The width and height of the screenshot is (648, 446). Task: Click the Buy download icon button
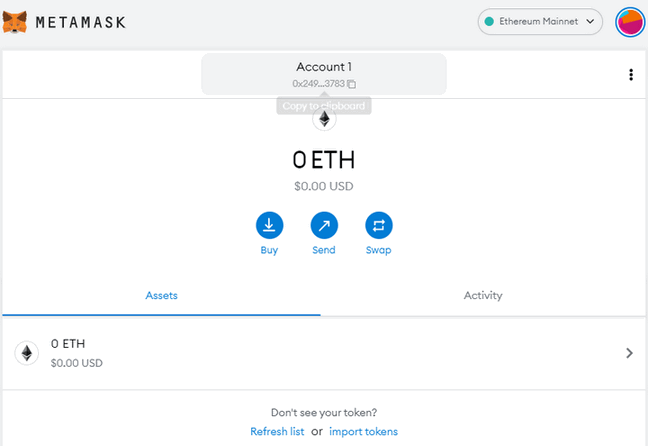point(269,225)
